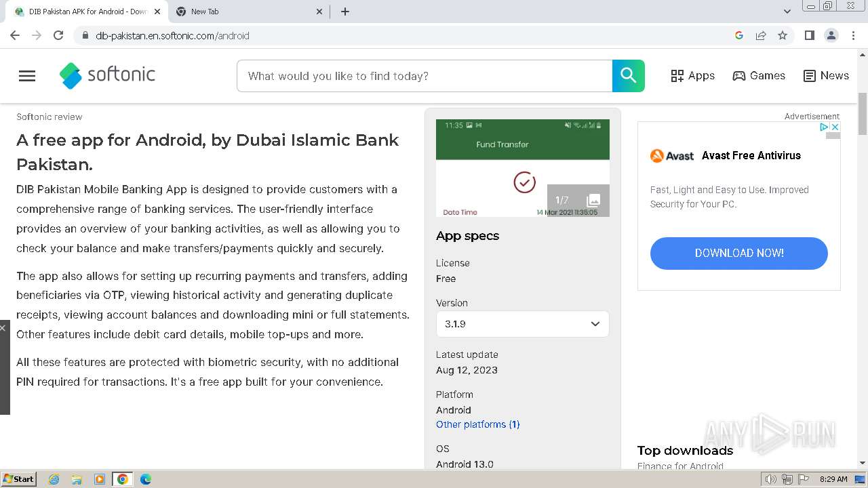Click the green search magnifier button
Screen dimensions: 868x488
coord(628,76)
